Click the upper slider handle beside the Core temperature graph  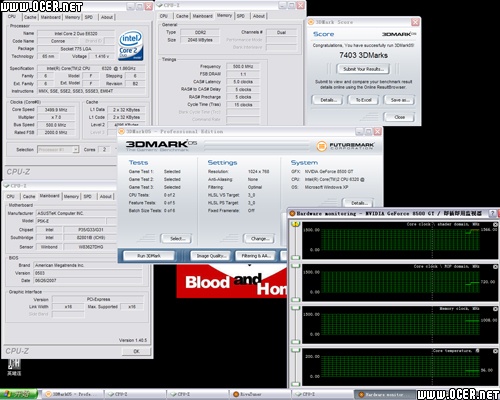tap(296, 351)
